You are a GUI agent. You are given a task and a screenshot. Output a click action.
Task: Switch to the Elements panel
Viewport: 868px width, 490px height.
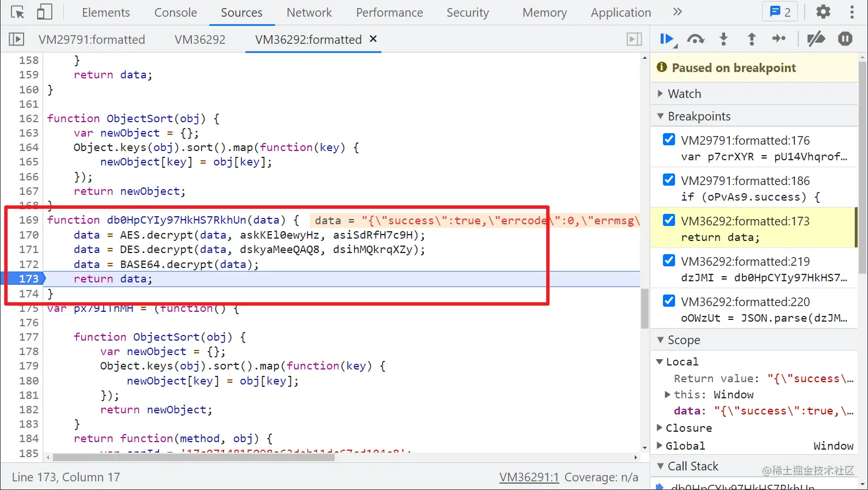point(106,12)
